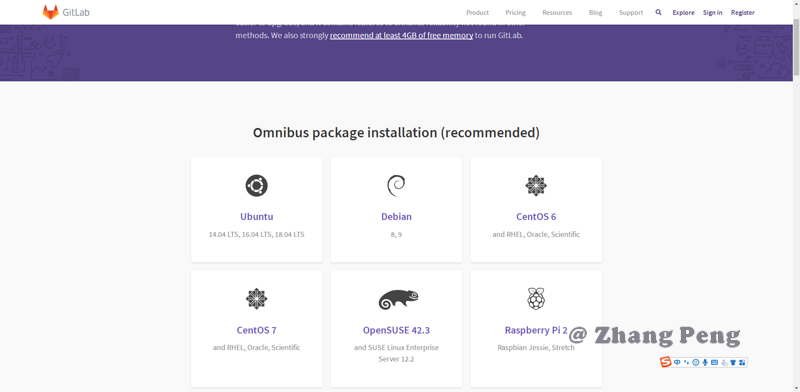Open the Support menu
The height and width of the screenshot is (392, 800).
click(631, 13)
